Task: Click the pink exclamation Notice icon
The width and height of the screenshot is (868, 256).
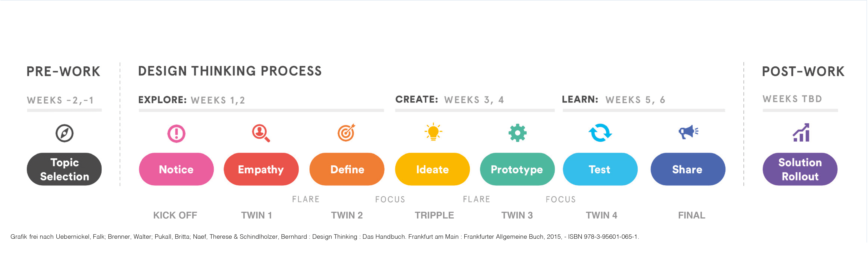Action: 176,134
